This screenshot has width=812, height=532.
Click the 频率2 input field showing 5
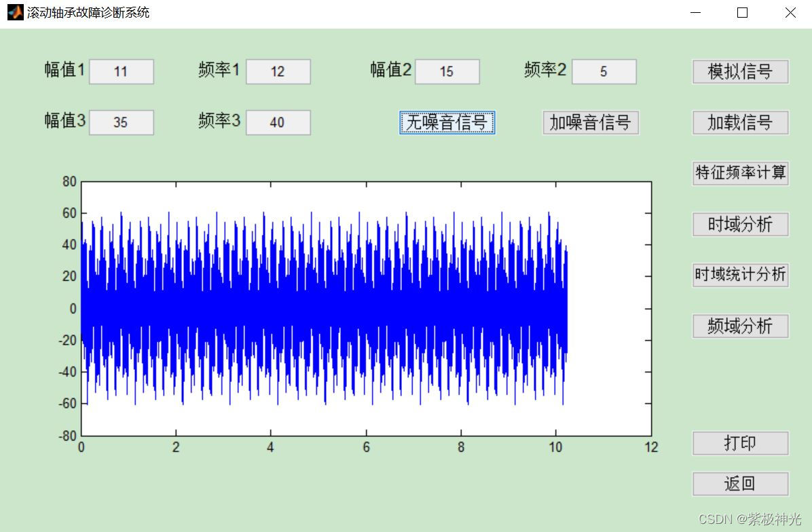(x=604, y=71)
